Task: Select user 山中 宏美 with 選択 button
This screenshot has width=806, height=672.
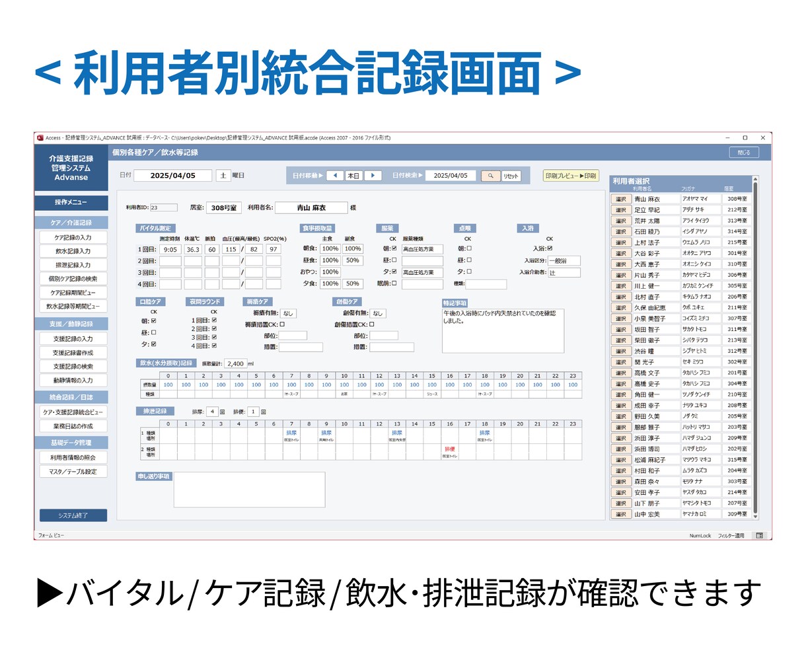Action: (x=621, y=514)
